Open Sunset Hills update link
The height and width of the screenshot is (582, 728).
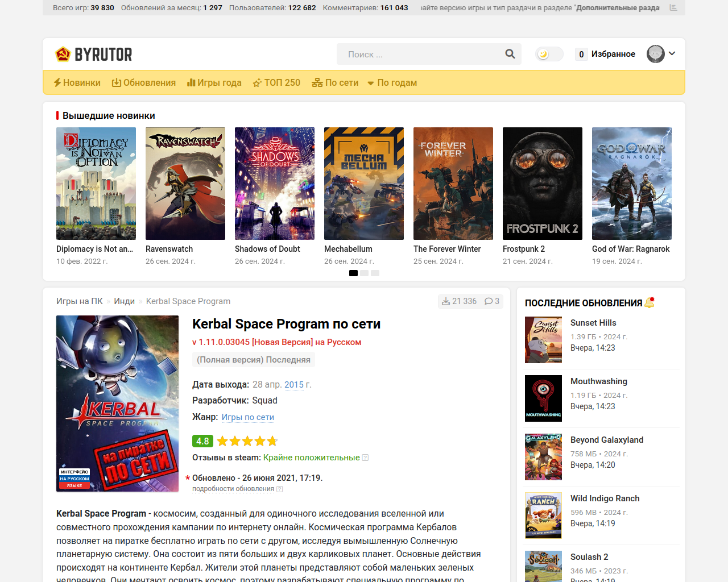pos(593,323)
